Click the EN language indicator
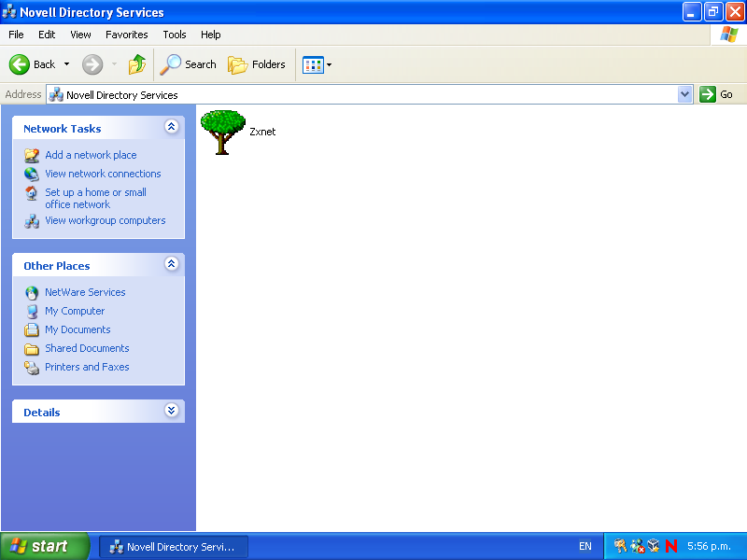The width and height of the screenshot is (747, 560). [x=585, y=546]
